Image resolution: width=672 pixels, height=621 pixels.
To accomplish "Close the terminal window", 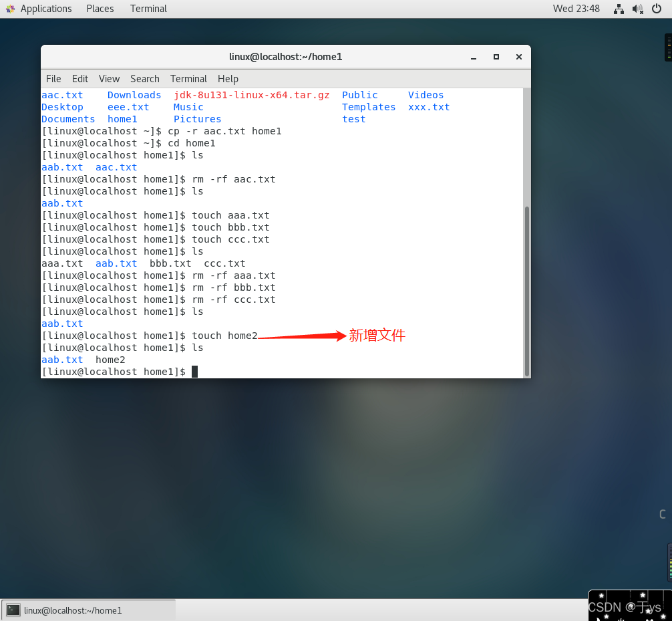I will click(x=519, y=57).
